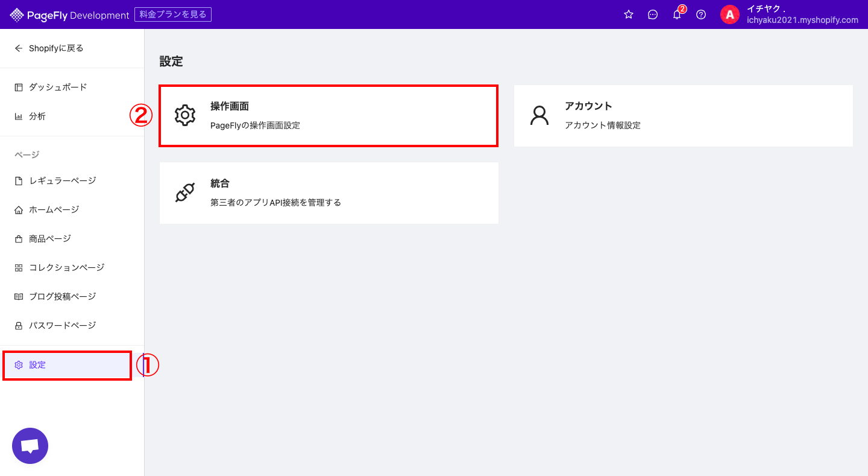Image resolution: width=868 pixels, height=476 pixels.
Task: Click the store name イチヤク .
Action: click(766, 9)
